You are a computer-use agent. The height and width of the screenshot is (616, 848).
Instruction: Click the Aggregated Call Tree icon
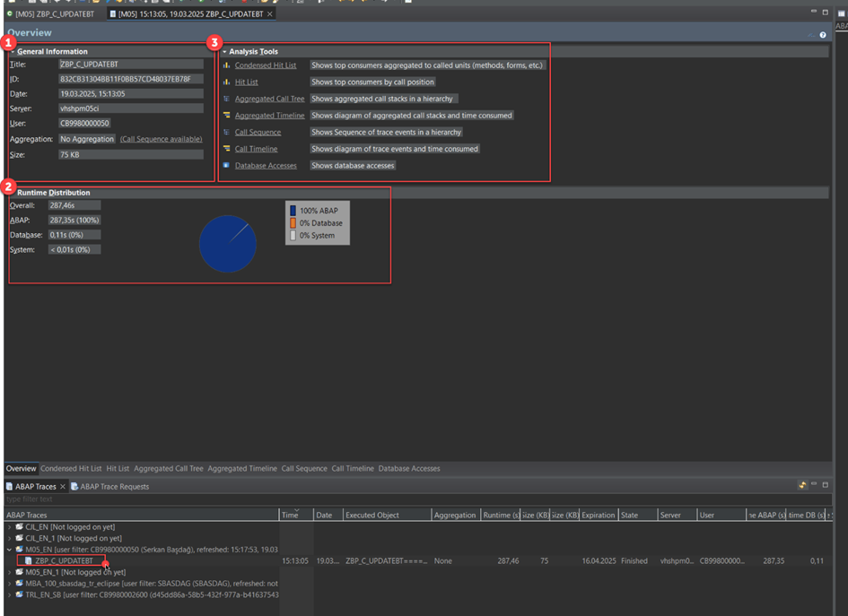[226, 99]
